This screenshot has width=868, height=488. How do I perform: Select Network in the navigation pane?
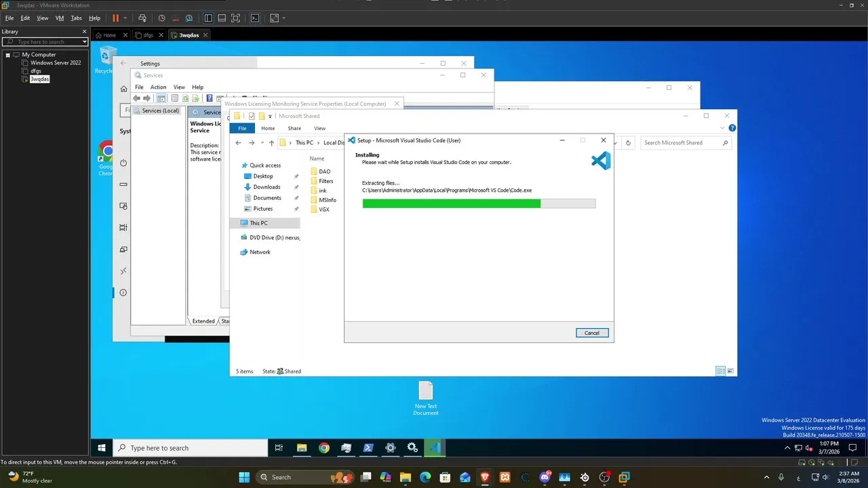260,252
